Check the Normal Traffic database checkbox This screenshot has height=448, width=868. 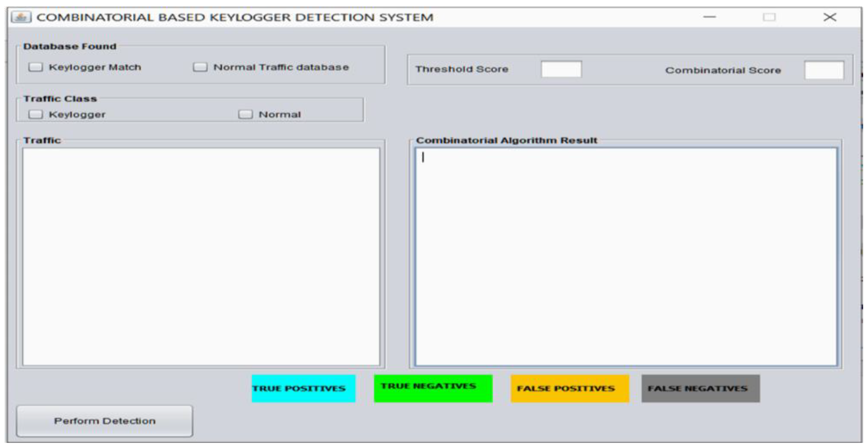coord(200,67)
